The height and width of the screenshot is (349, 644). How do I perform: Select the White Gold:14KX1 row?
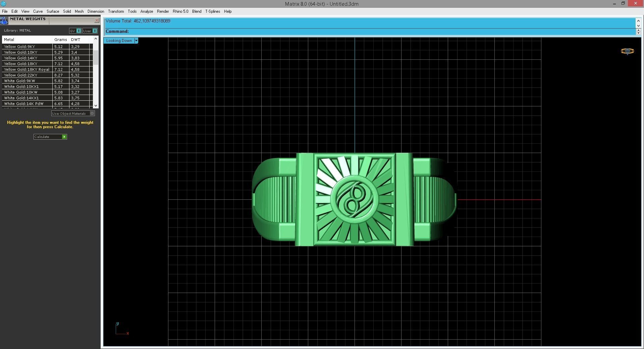47,98
